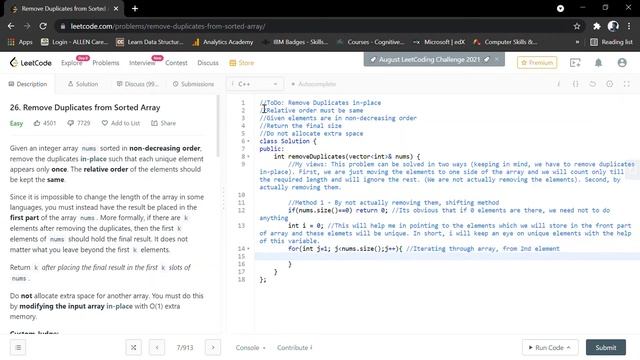The width and height of the screenshot is (640, 360).
Task: Open the LeetCode user account avatar
Action: tap(622, 62)
